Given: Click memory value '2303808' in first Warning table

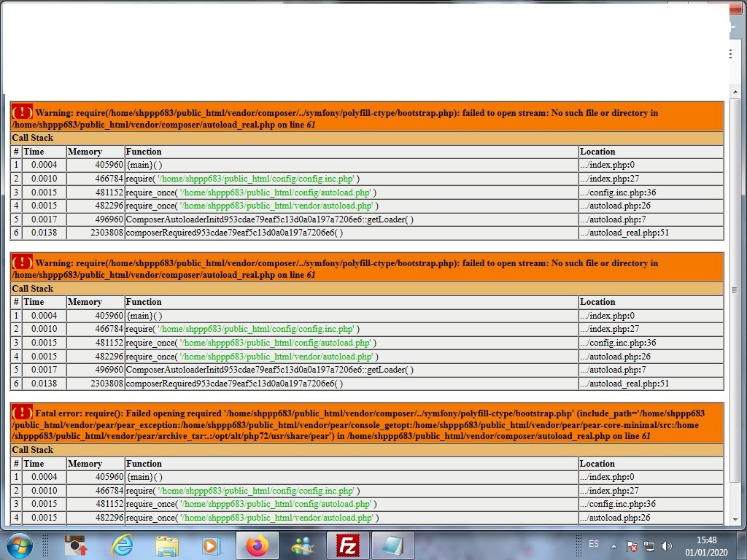Looking at the screenshot, I should 107,233.
